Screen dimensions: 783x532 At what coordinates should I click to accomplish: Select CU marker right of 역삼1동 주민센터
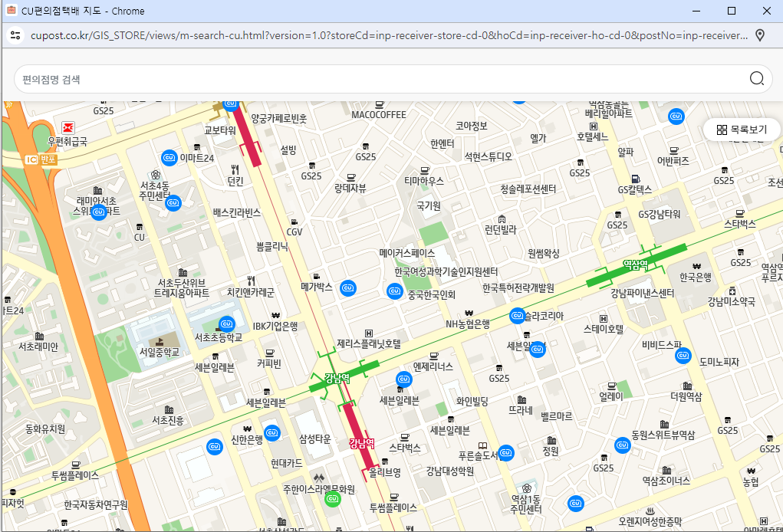coord(575,504)
